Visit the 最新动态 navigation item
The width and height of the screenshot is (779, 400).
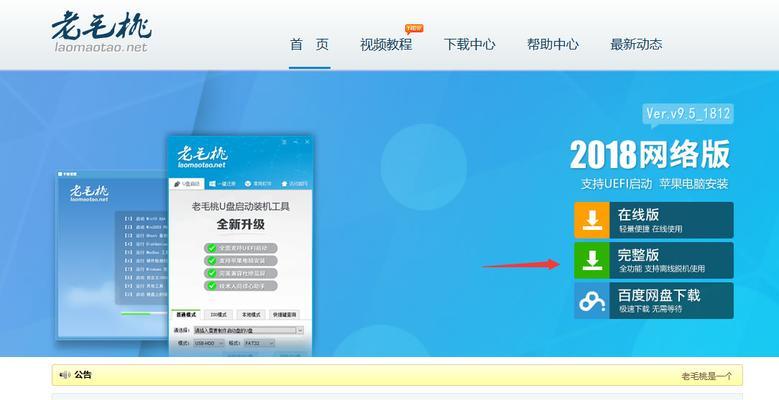point(636,44)
